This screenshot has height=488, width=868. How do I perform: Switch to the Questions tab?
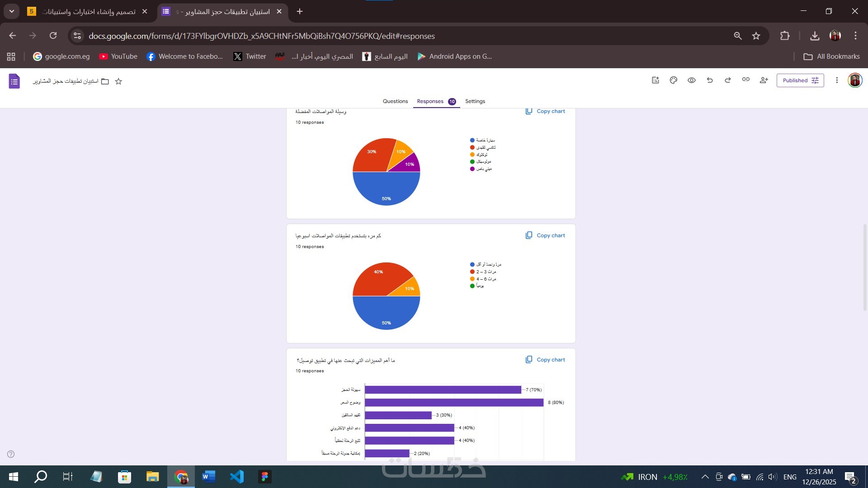click(x=395, y=101)
